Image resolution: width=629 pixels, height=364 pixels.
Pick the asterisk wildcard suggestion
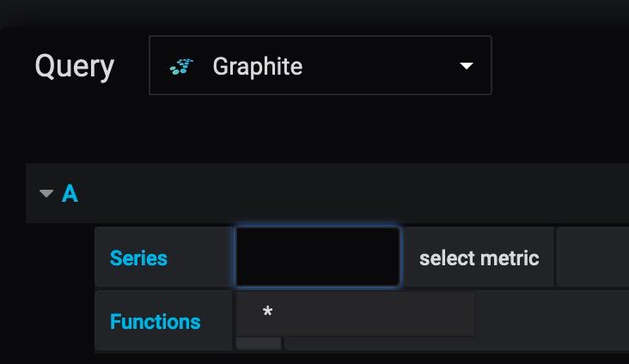pyautogui.click(x=356, y=313)
